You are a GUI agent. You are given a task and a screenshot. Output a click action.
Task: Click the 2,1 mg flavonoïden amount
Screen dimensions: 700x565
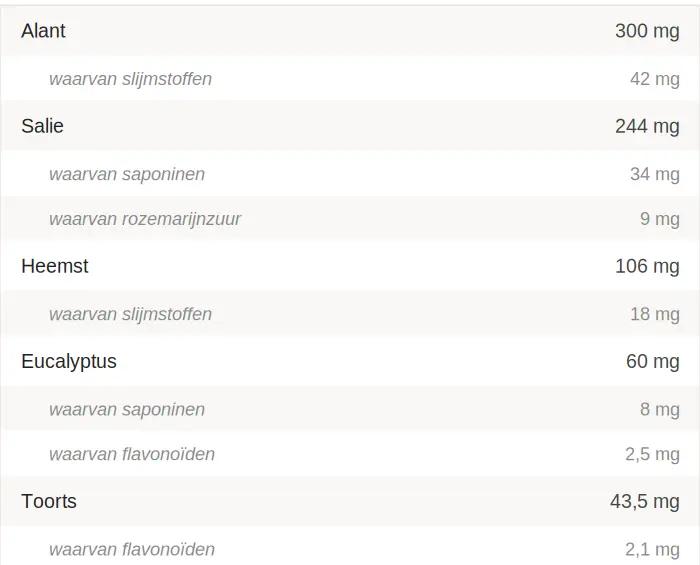(652, 549)
